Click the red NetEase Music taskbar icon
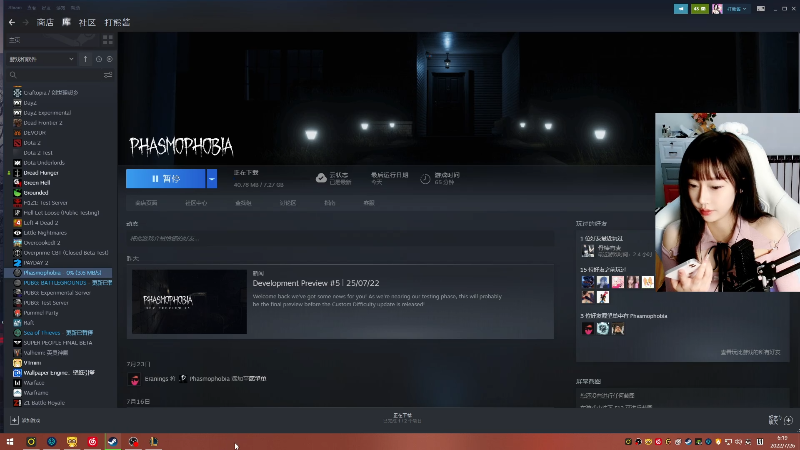Screen dimensions: 800x450 coord(92,442)
